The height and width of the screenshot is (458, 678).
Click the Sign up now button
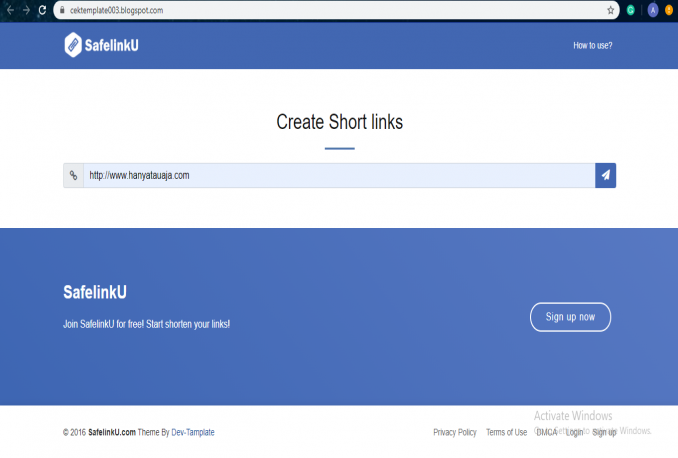(x=570, y=317)
